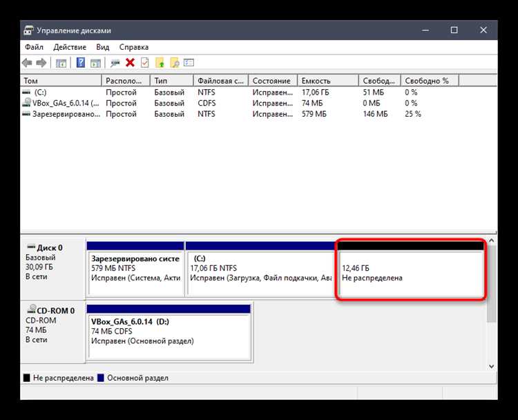Select the 12,46 ГБ unallocated space block
518x420 pixels.
(x=411, y=269)
